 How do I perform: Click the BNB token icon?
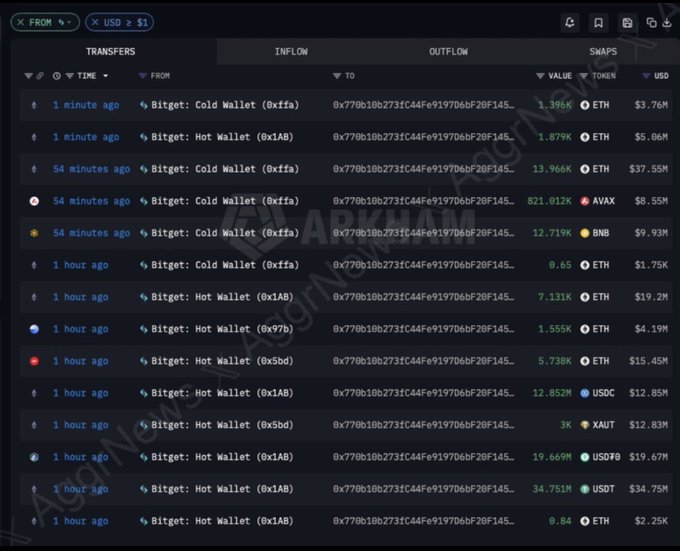[585, 233]
